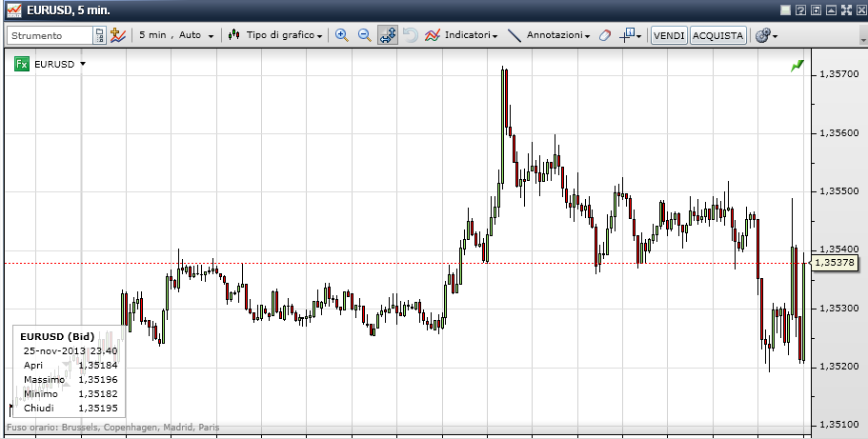Screen dimensions: 868x439
Task: Click the undo arrow icon
Action: [410, 35]
